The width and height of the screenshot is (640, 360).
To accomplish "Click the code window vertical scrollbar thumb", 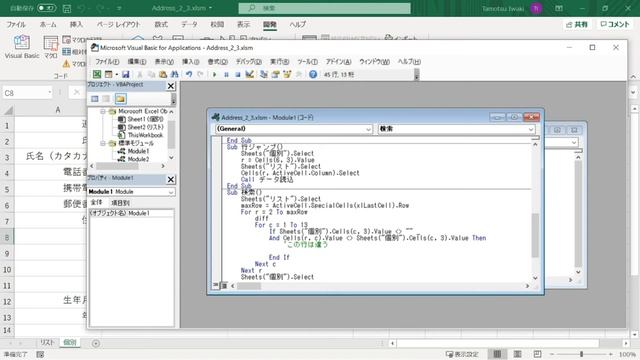I will pyautogui.click(x=535, y=235).
